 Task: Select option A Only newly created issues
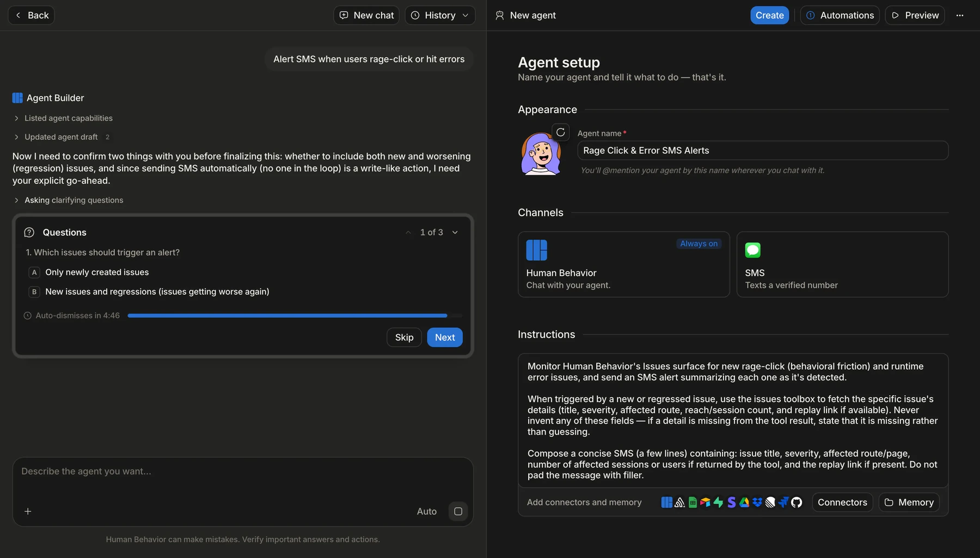pos(89,272)
